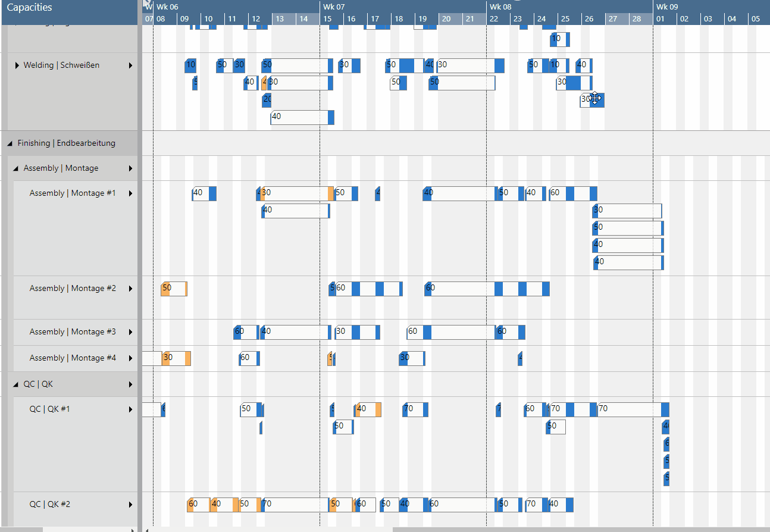The image size is (770, 532).
Task: Click the right arrow on Assembly | Montage #2
Action: (130, 289)
